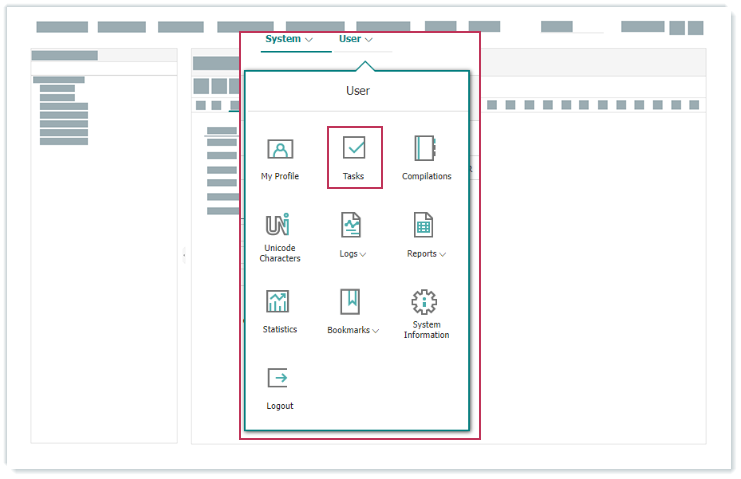Collapse the User menu using its chevron

click(x=370, y=40)
